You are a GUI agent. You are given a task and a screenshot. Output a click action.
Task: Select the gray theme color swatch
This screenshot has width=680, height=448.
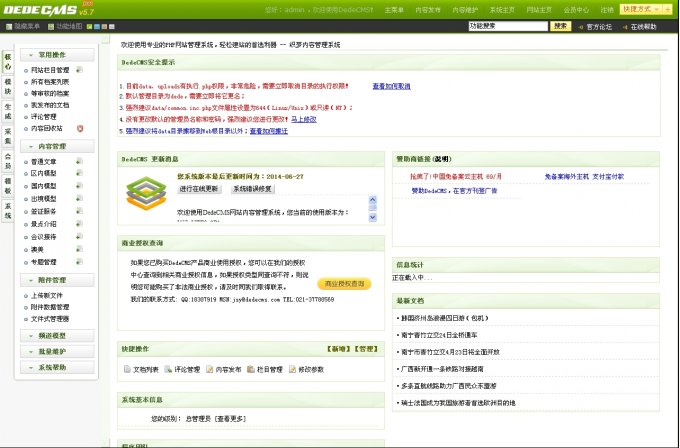point(111,27)
